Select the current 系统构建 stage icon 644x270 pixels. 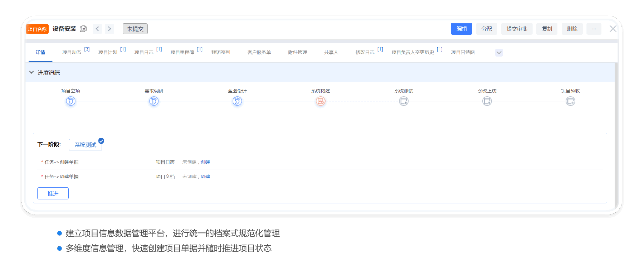tap(321, 101)
